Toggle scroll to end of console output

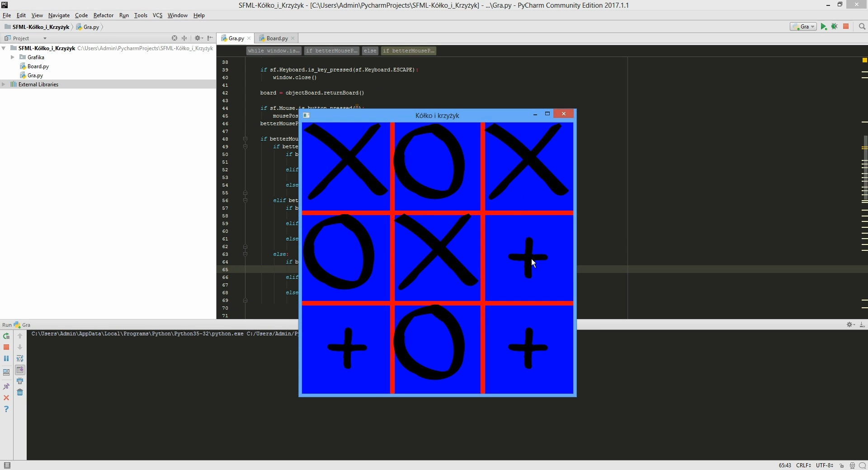(x=20, y=370)
